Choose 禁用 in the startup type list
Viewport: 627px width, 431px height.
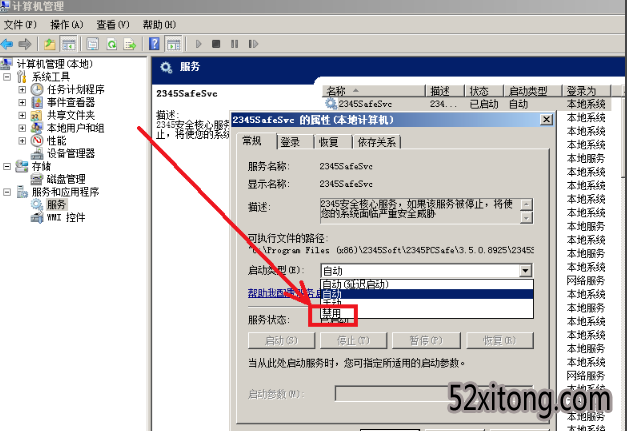[427, 313]
